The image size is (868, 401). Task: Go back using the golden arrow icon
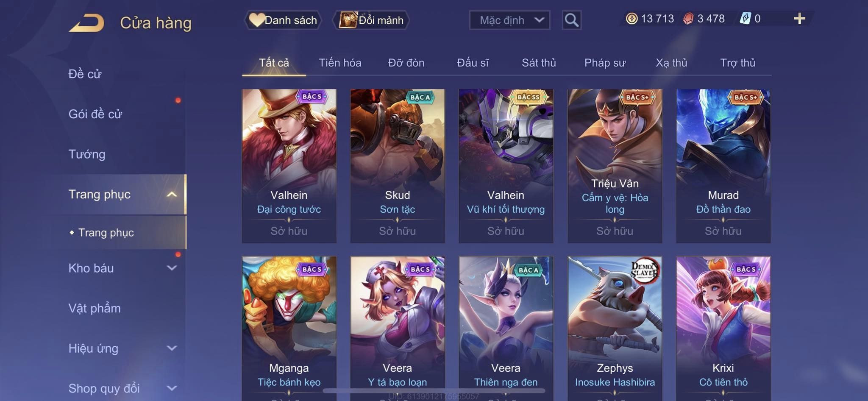(86, 23)
